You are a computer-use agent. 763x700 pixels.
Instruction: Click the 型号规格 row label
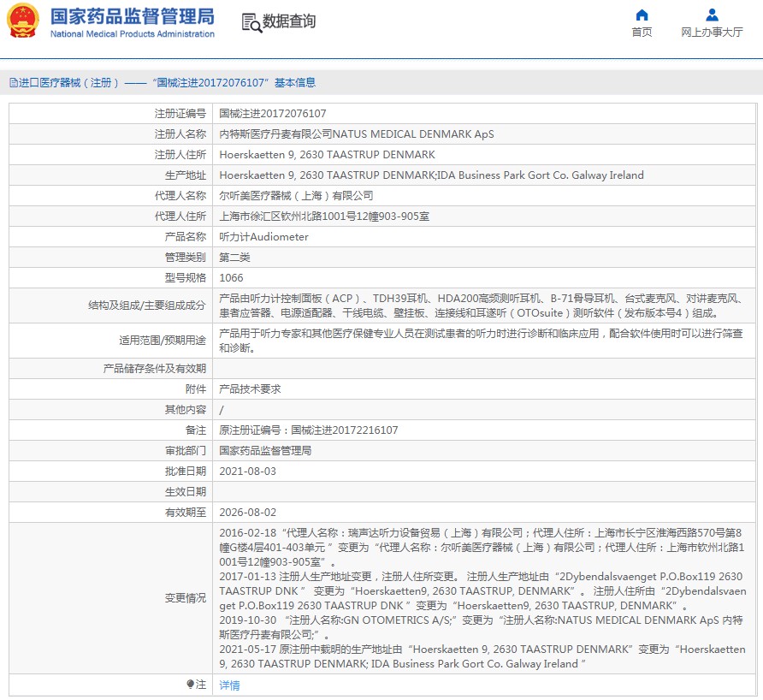(x=186, y=278)
